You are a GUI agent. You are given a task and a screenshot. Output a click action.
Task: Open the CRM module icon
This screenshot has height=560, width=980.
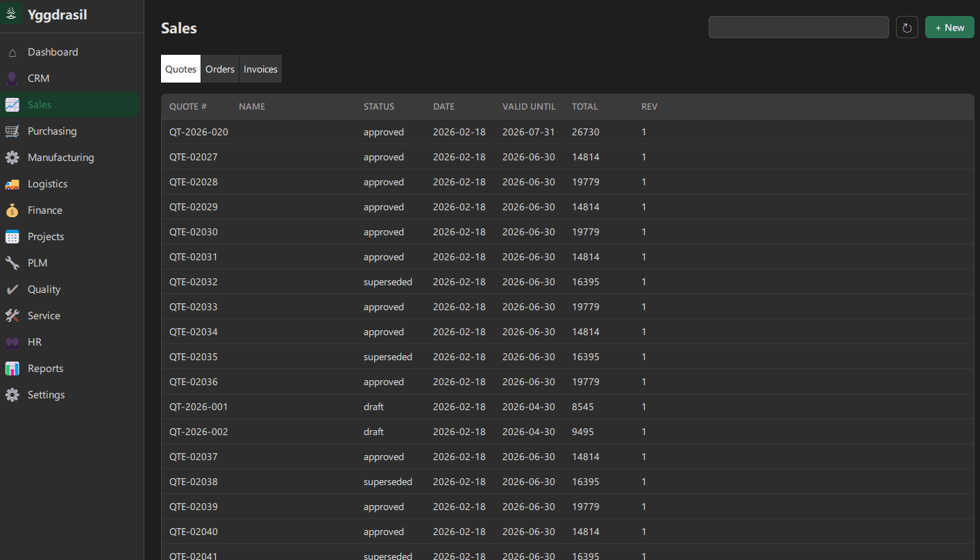click(12, 78)
